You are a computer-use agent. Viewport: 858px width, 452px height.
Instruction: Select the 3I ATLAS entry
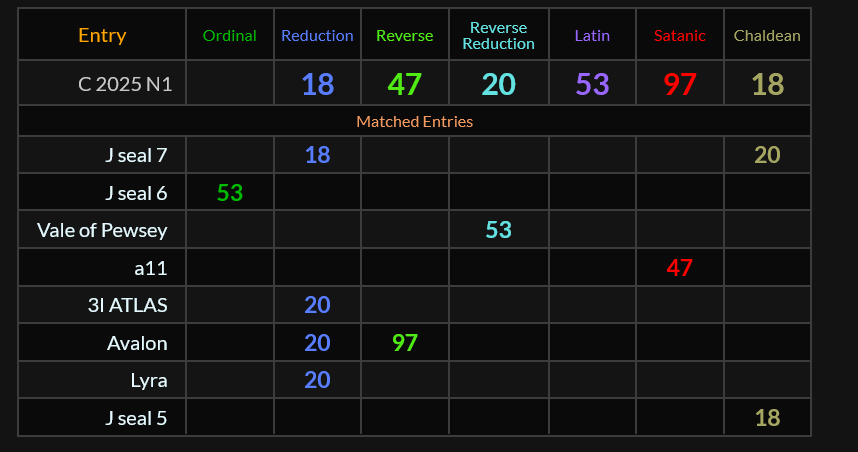127,305
